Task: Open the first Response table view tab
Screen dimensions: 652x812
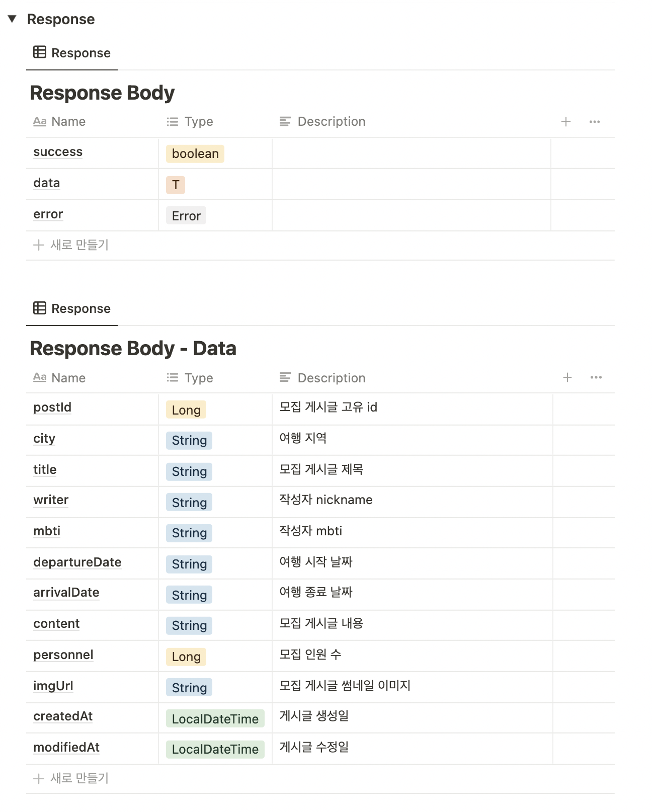Action: click(72, 53)
